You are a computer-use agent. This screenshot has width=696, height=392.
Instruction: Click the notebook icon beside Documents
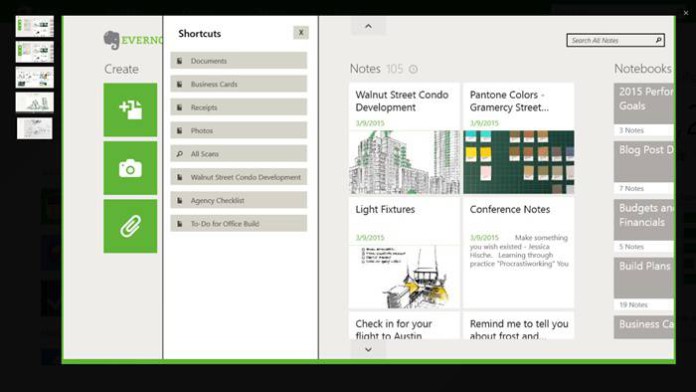pyautogui.click(x=180, y=61)
